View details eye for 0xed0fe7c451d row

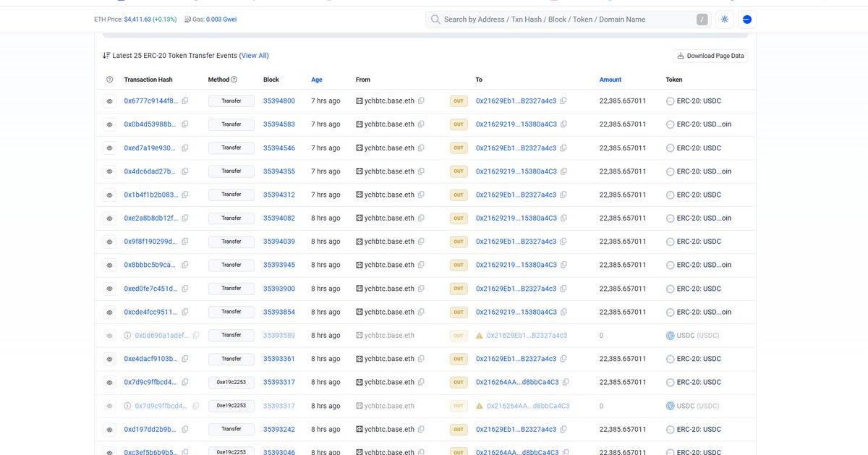coord(109,289)
